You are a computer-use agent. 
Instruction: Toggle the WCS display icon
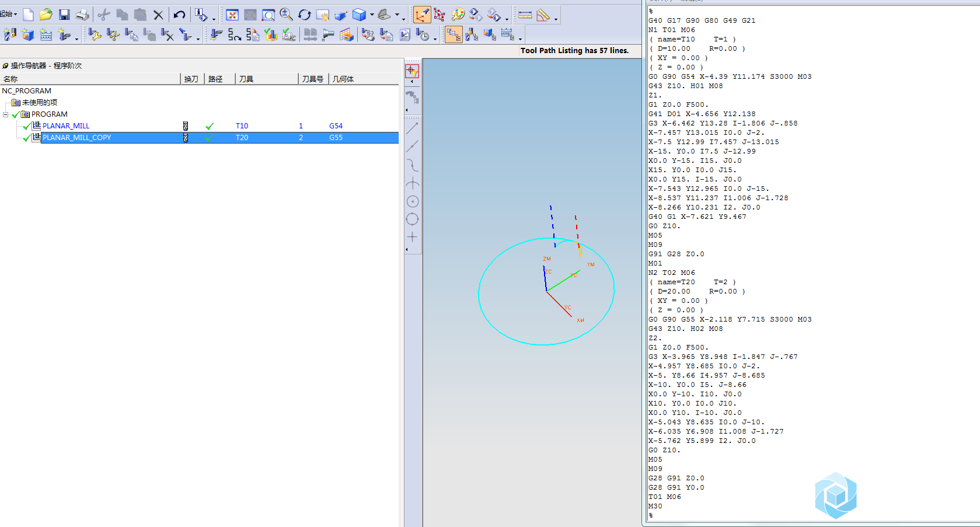(421, 15)
